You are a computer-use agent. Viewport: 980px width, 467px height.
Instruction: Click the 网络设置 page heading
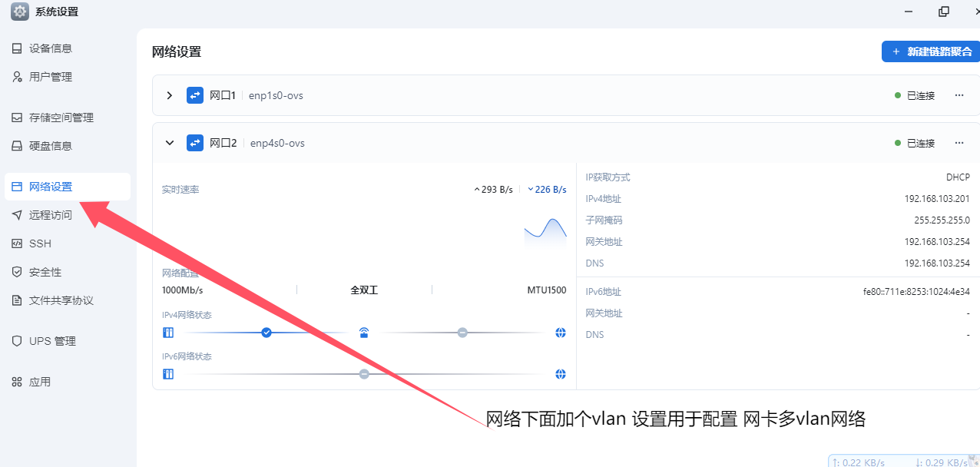tap(177, 51)
